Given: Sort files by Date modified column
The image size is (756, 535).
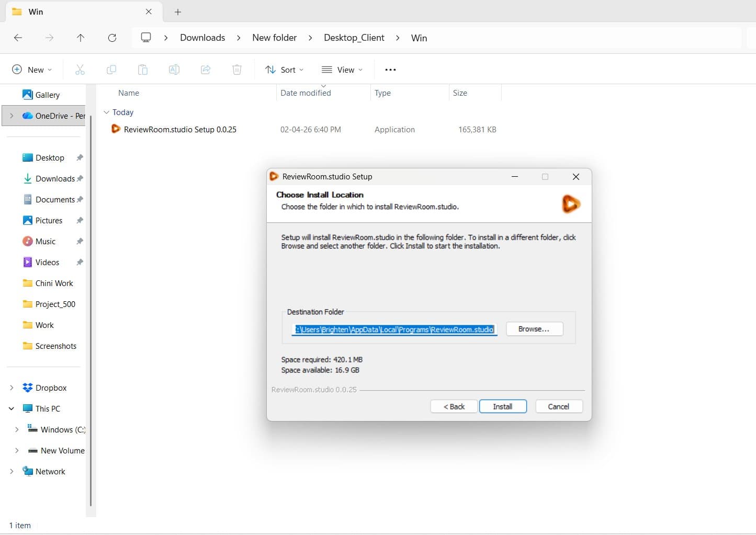Looking at the screenshot, I should tap(306, 93).
